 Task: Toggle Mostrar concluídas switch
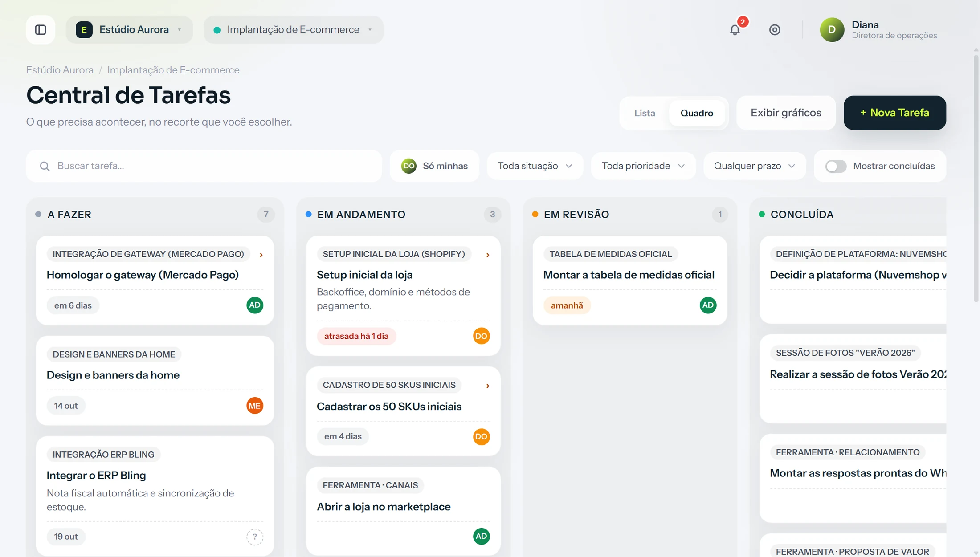pyautogui.click(x=836, y=166)
